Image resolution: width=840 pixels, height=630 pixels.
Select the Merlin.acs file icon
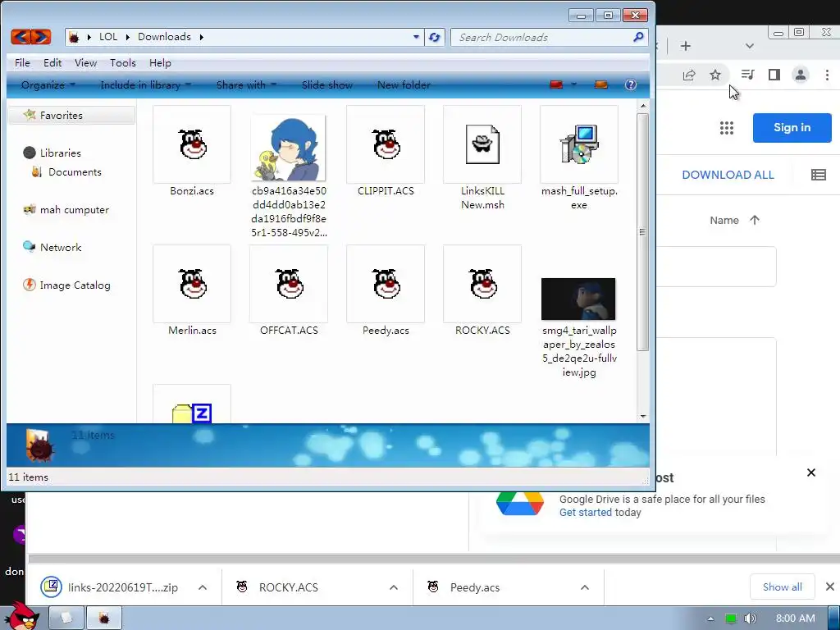click(x=192, y=284)
